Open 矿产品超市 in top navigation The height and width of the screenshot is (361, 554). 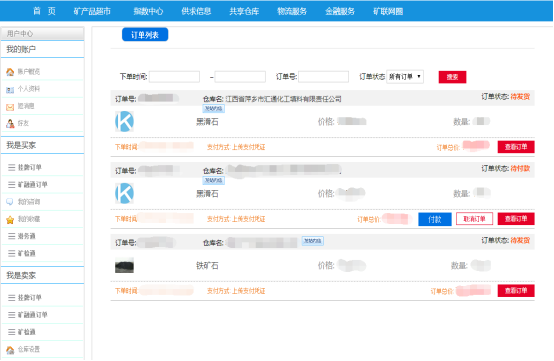point(92,11)
